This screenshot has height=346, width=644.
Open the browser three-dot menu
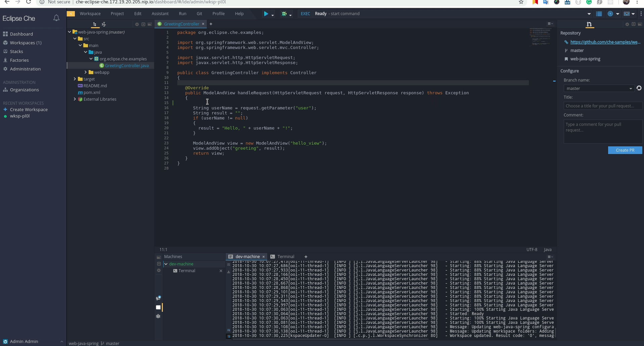(638, 2)
